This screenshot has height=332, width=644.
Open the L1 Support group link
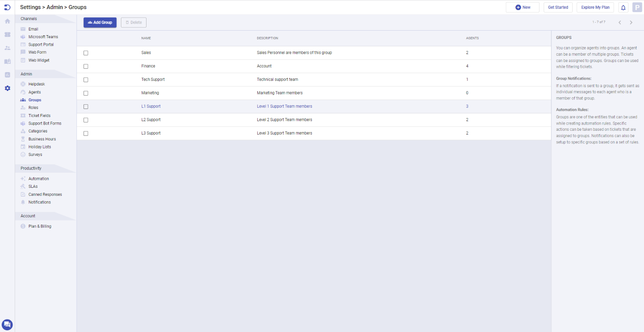151,106
